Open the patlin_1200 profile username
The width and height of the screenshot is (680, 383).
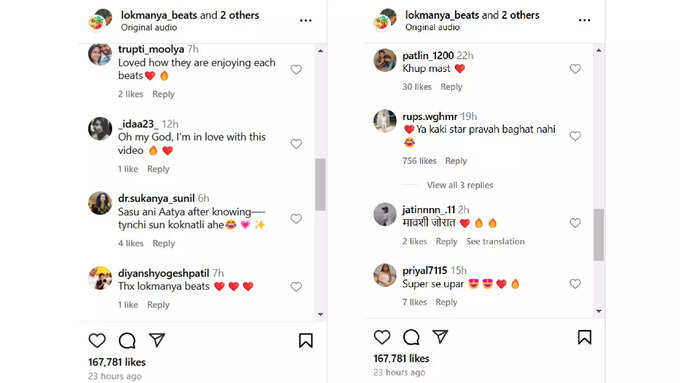428,56
